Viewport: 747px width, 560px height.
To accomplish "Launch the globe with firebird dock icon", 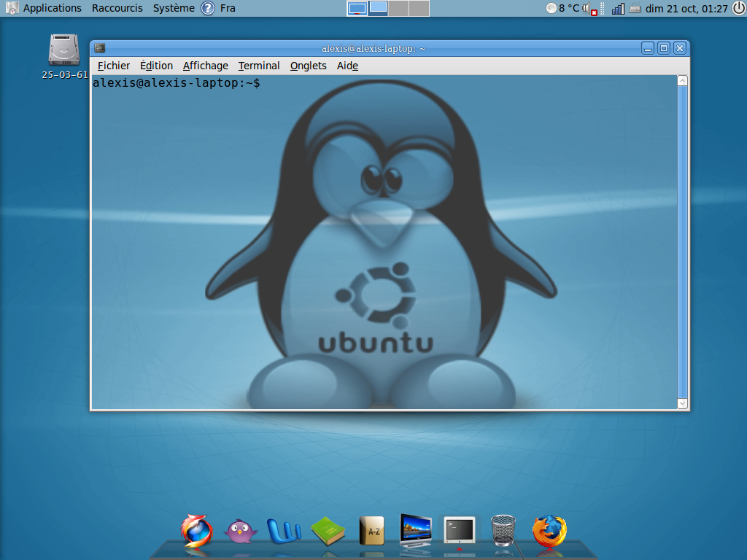I will (x=196, y=531).
